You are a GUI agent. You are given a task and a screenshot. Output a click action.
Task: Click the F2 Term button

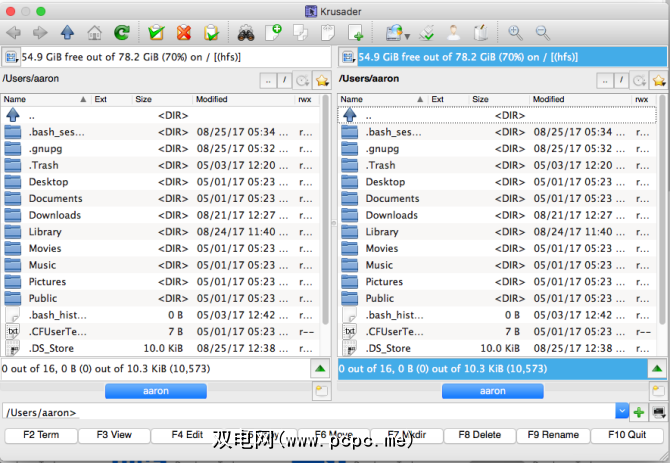click(x=41, y=435)
